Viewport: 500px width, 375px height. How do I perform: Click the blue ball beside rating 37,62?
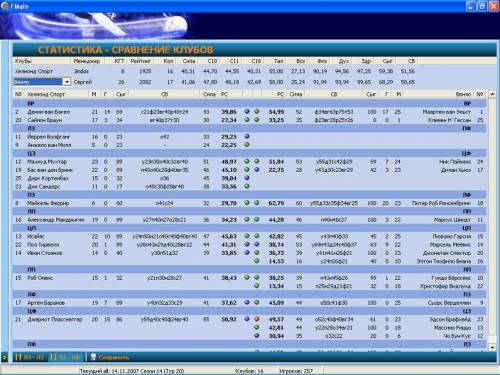pos(247,302)
